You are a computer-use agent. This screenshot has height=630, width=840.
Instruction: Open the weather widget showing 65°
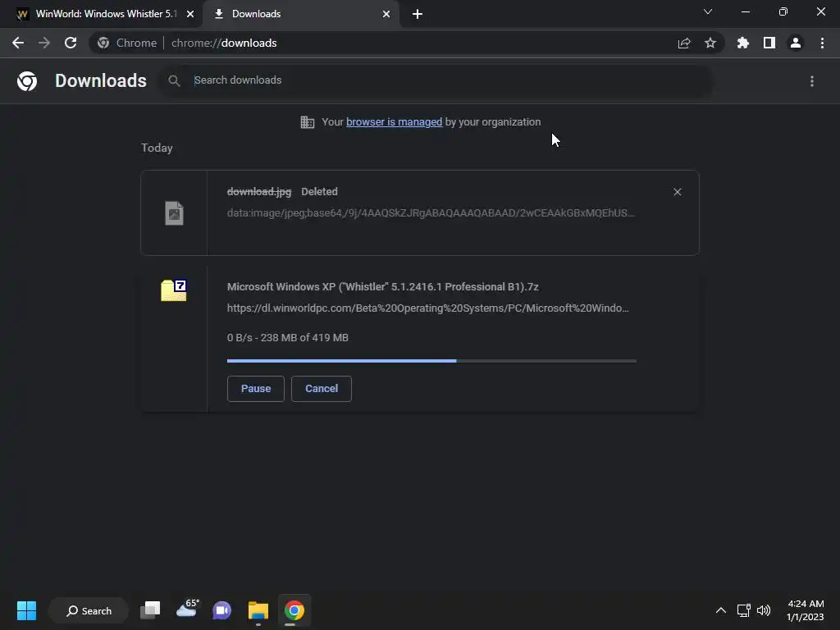point(187,609)
